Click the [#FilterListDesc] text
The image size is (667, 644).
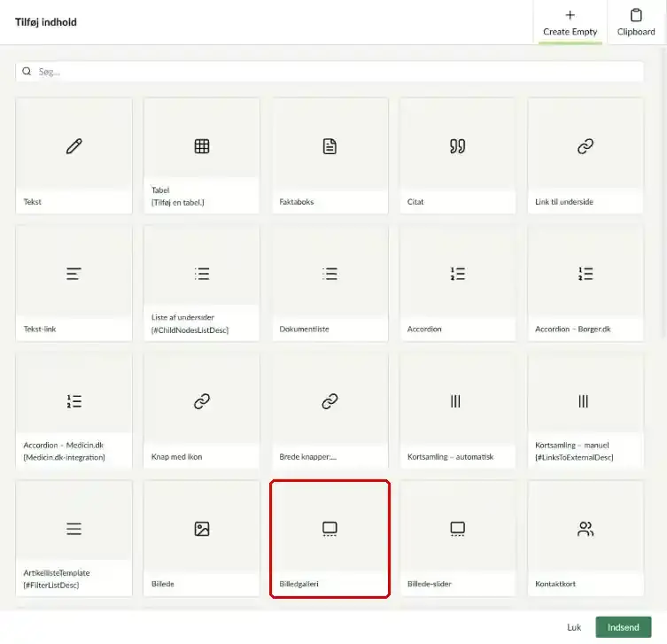click(x=51, y=585)
